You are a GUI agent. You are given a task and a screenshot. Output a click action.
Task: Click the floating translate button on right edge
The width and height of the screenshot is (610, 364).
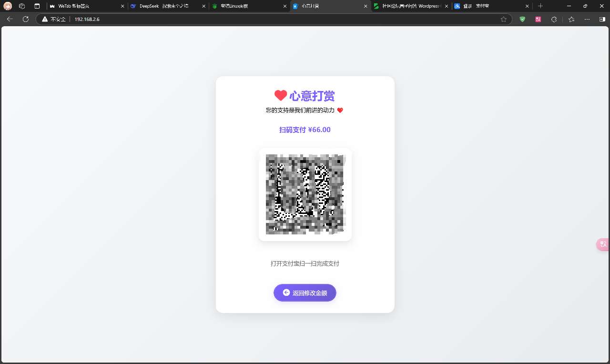coord(603,244)
